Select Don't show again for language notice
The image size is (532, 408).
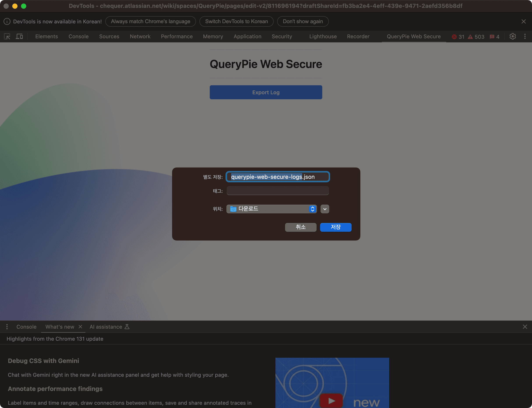click(303, 21)
